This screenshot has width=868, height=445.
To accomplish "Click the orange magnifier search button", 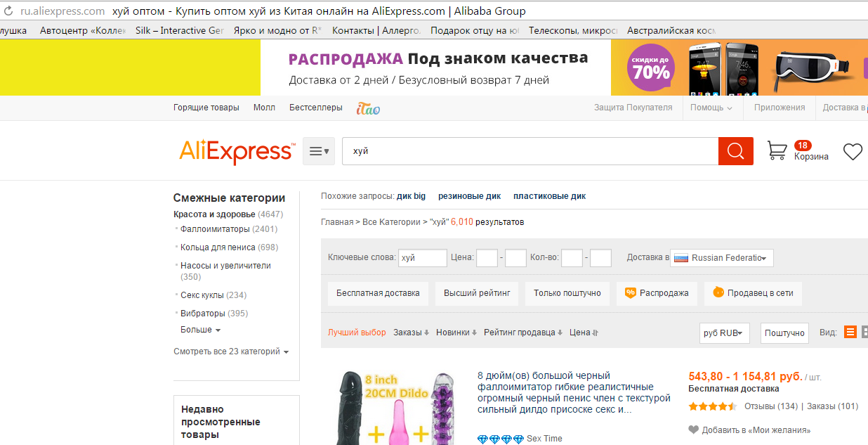I will pos(735,151).
